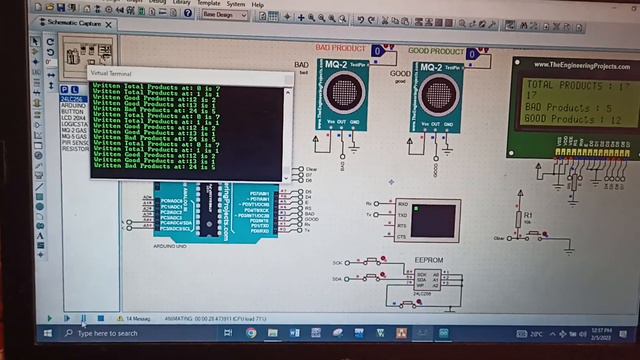Select MQ-5 GAS in the device list
The height and width of the screenshot is (360, 640).
(74, 136)
